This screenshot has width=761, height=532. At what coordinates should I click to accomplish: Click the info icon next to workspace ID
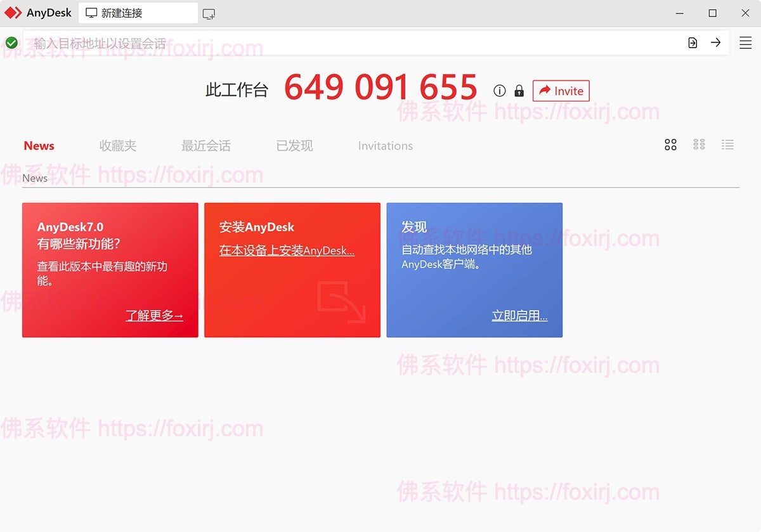tap(500, 91)
